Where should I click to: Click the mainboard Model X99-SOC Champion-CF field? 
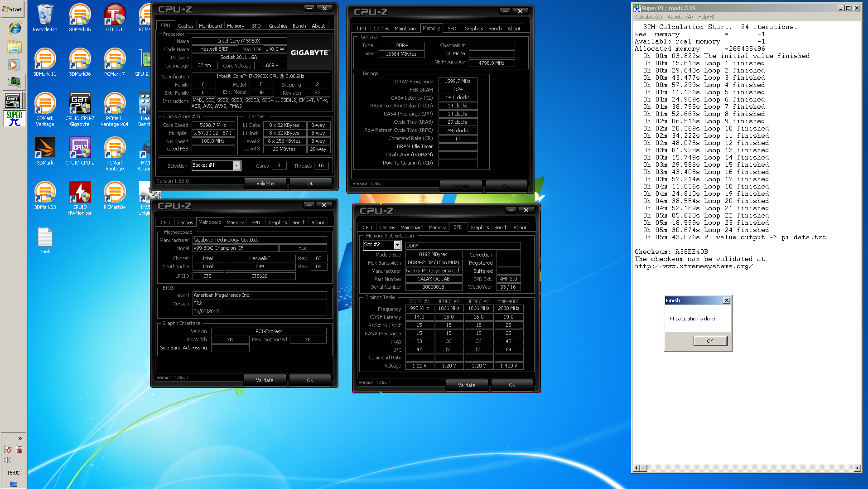coord(235,248)
